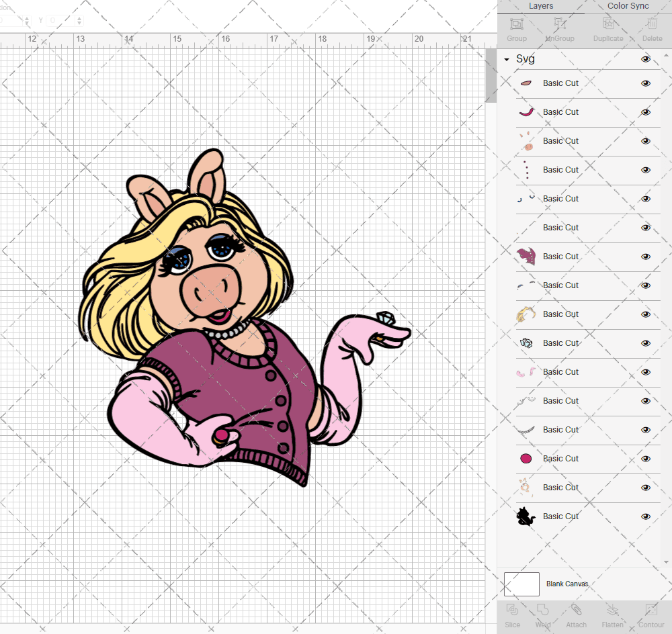672x634 pixels.
Task: Select the crimson circle layer thumbnail
Action: (526, 458)
